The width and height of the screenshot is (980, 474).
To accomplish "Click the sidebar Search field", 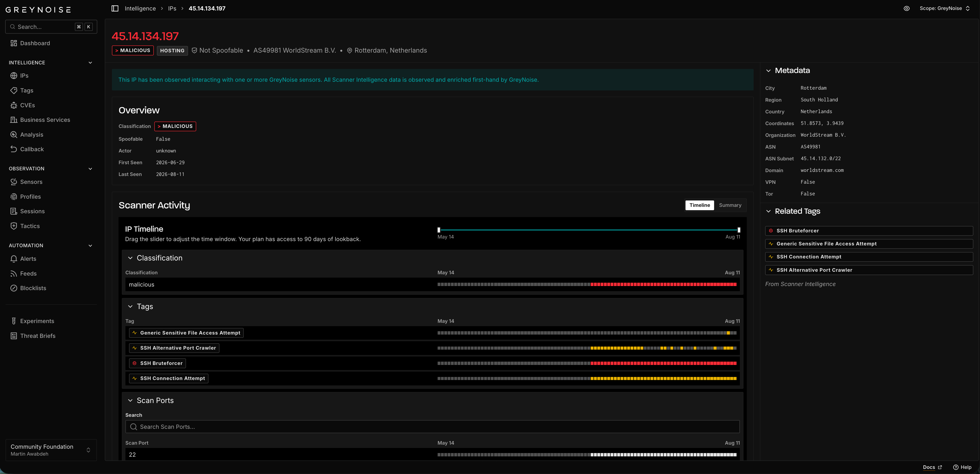I will click(51, 27).
